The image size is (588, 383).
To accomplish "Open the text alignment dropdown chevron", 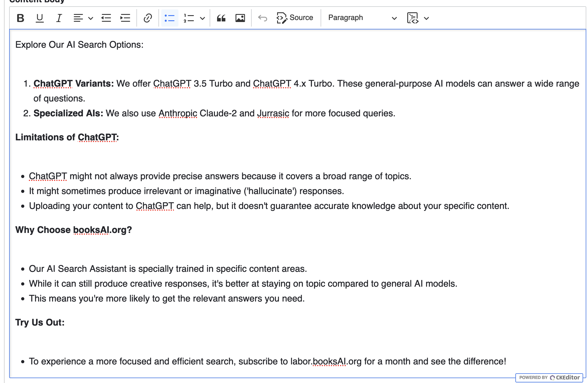I will (90, 18).
